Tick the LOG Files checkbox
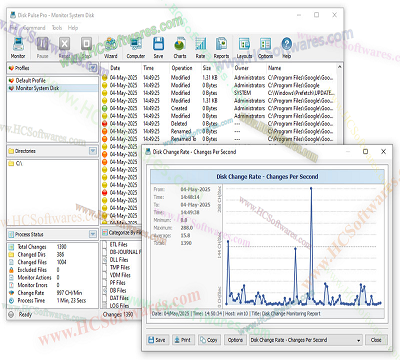The height and width of the screenshot is (360, 400). tap(104, 306)
